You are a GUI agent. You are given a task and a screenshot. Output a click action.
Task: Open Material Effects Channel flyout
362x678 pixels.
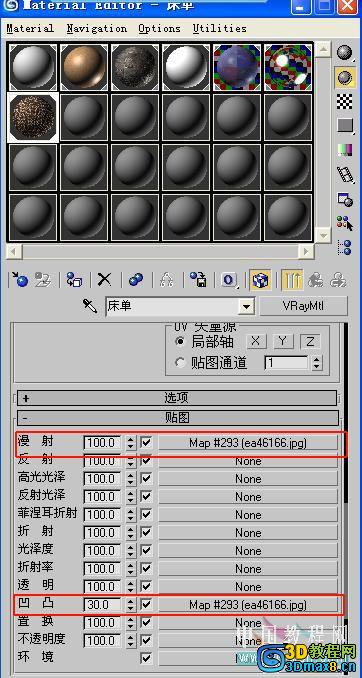point(229,280)
